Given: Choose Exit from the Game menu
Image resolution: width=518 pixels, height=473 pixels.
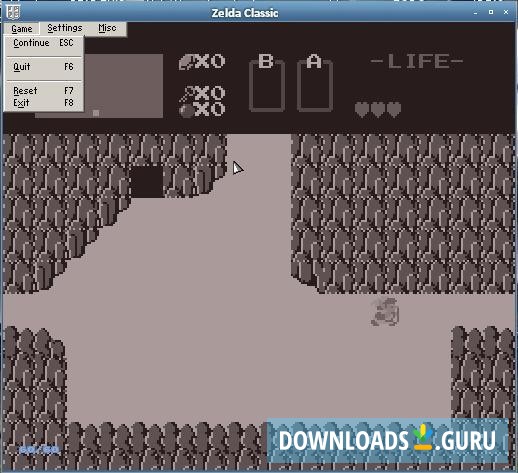Looking at the screenshot, I should click(43, 103).
